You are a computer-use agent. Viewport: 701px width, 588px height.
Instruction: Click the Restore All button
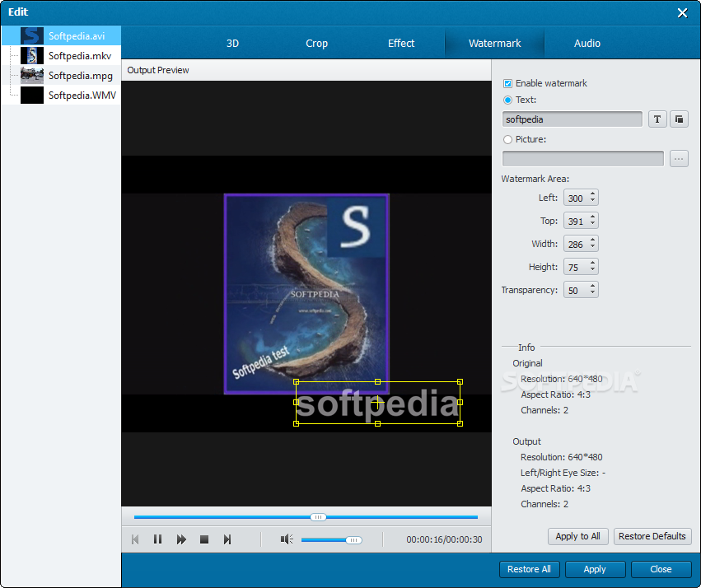529,569
